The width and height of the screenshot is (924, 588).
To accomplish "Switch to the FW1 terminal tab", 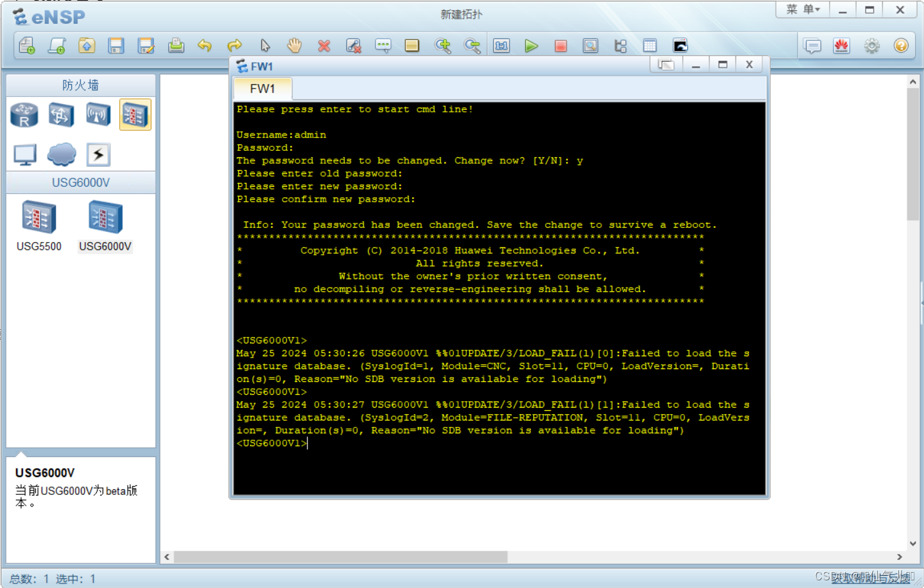I will coord(262,89).
